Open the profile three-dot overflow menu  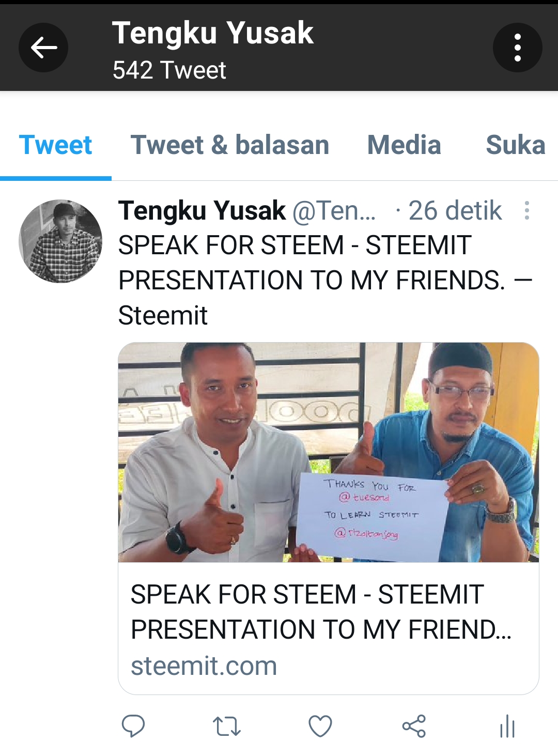(518, 48)
